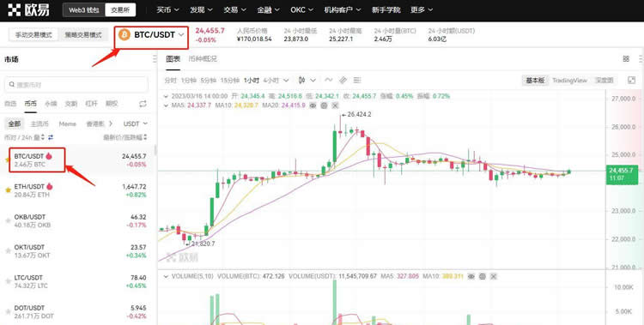The height and width of the screenshot is (325, 644).
Task: Click the OKX logo in header
Action: [x=28, y=9]
